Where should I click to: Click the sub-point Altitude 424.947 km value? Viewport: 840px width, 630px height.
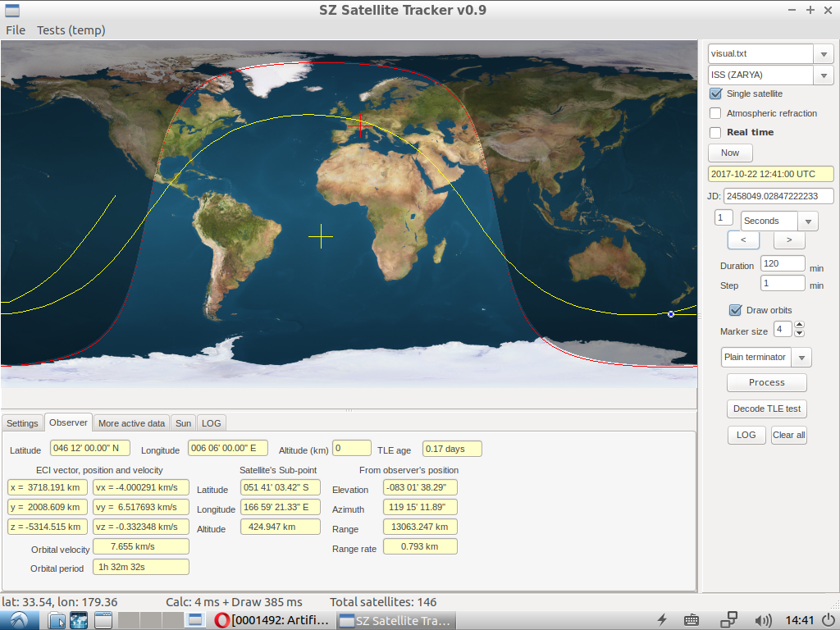point(281,527)
